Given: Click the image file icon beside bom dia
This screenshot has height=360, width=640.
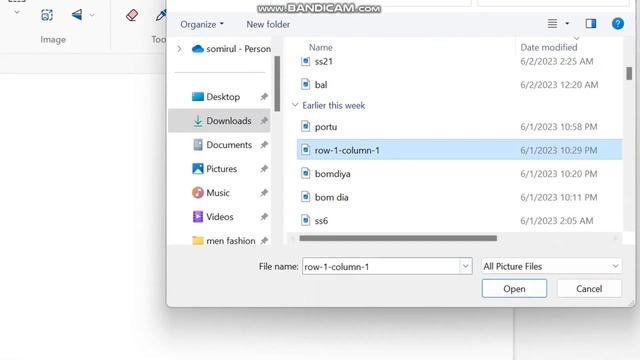Looking at the screenshot, I should click(x=305, y=197).
